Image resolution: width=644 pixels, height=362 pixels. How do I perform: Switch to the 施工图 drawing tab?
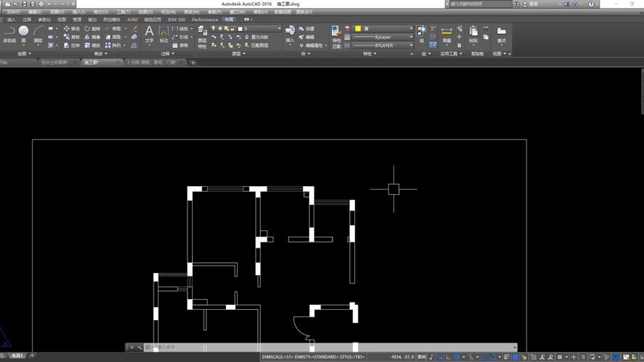pyautogui.click(x=92, y=63)
